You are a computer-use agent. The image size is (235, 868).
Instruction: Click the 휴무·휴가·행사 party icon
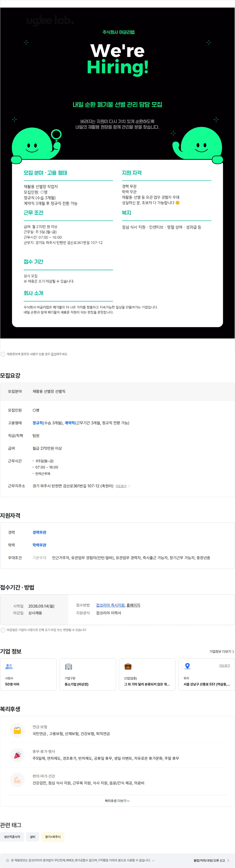(x=18, y=755)
